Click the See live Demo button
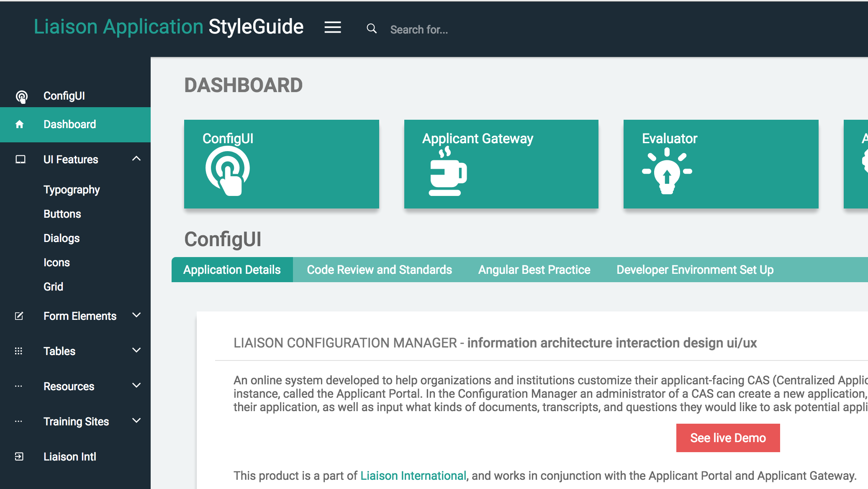Image resolution: width=868 pixels, height=489 pixels. click(x=728, y=438)
